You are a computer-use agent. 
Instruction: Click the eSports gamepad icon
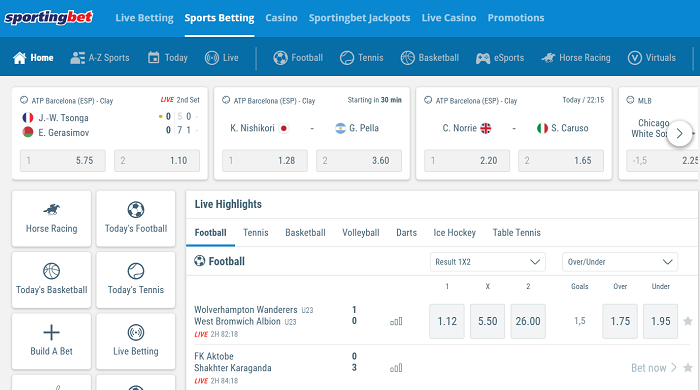click(x=483, y=58)
